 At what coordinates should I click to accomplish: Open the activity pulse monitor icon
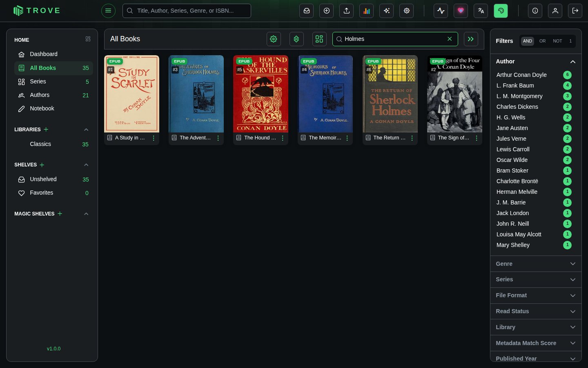441,11
